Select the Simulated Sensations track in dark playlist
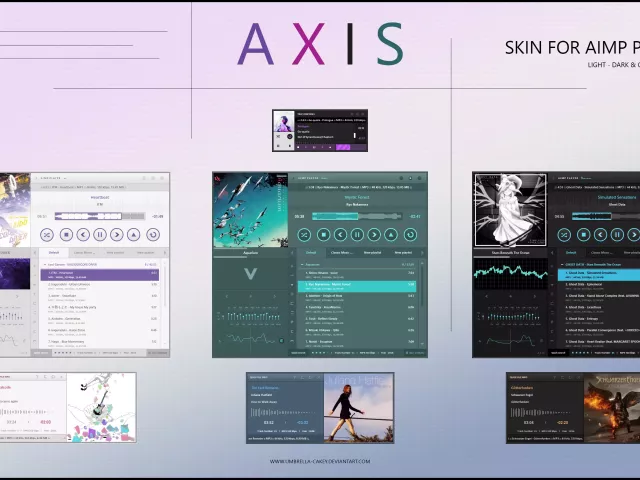Screen dimensions: 640x480 (x=599, y=275)
